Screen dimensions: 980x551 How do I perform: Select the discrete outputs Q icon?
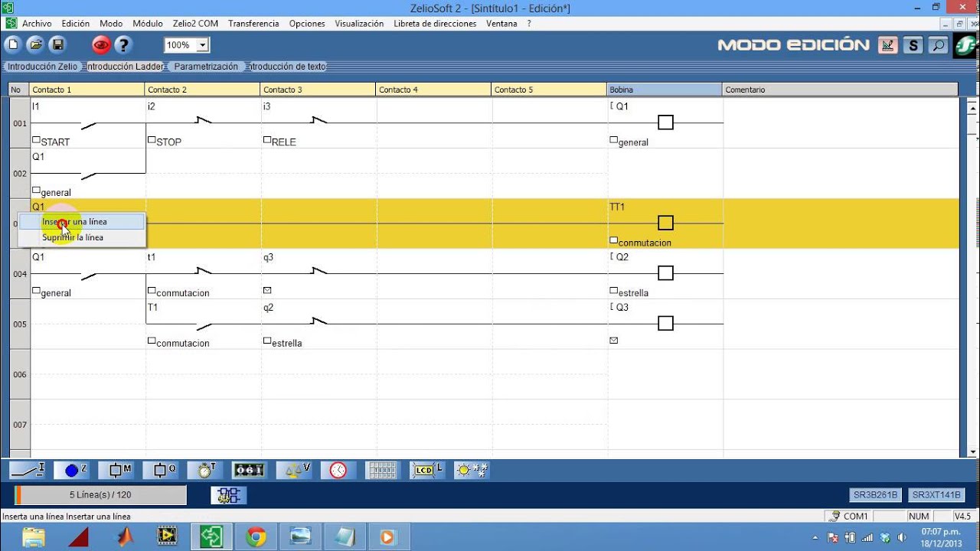tap(162, 470)
